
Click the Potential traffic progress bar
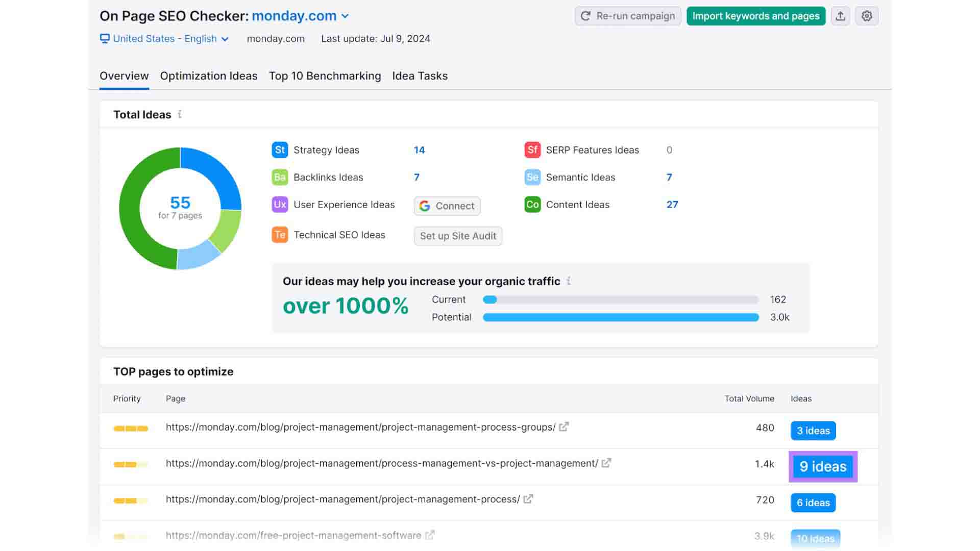pos(620,317)
